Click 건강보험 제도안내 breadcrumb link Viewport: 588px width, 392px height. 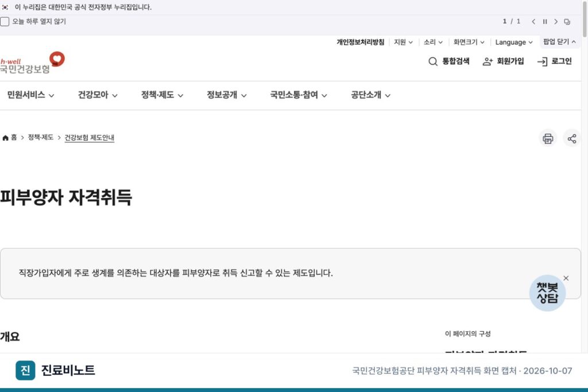point(89,138)
